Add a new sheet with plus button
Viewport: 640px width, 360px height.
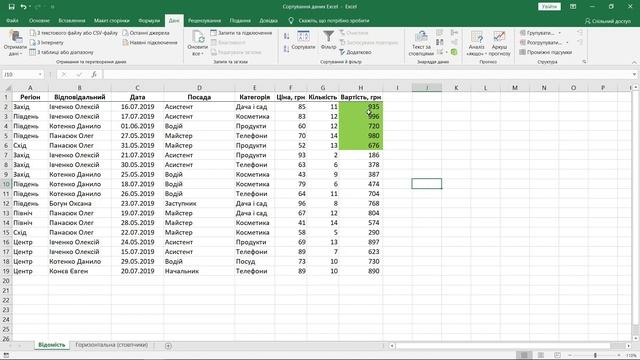tap(168, 346)
